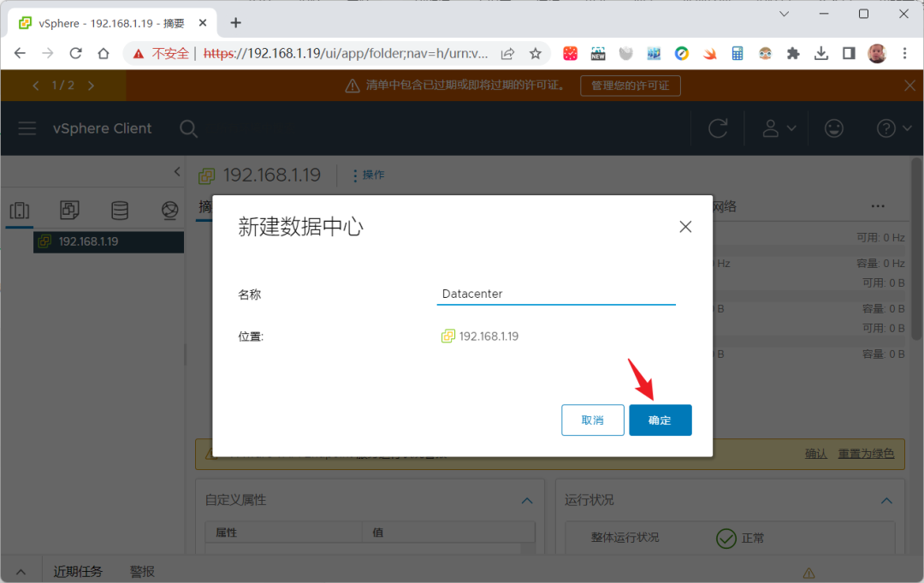Open a new browser tab
The image size is (924, 583).
coord(236,23)
